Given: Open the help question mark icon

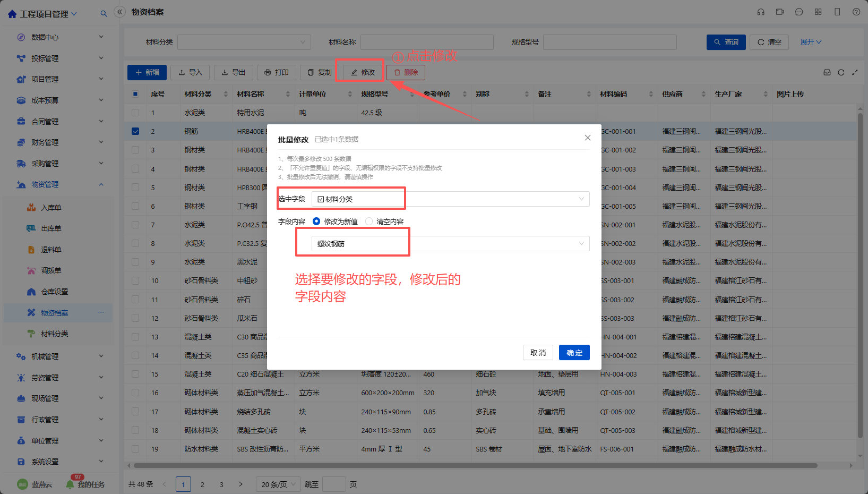Looking at the screenshot, I should point(856,12).
